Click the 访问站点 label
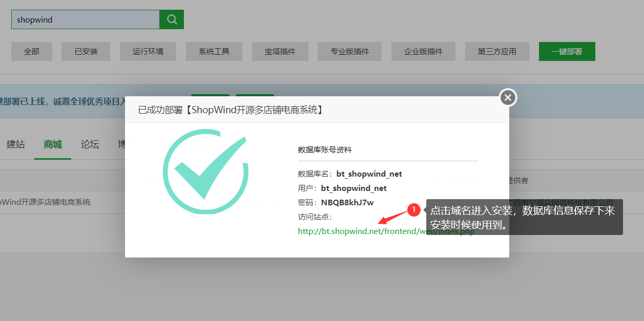The height and width of the screenshot is (321, 644). pyautogui.click(x=315, y=217)
